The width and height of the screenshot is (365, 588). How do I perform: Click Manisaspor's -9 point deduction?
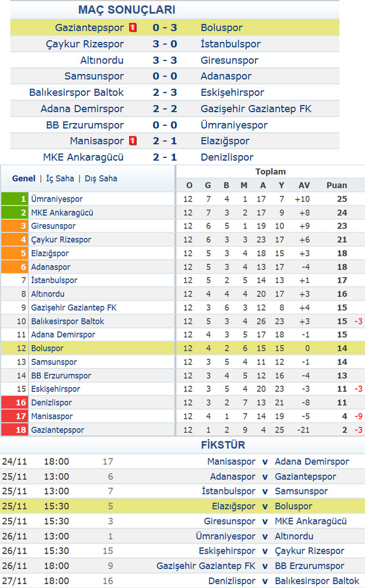point(358,416)
